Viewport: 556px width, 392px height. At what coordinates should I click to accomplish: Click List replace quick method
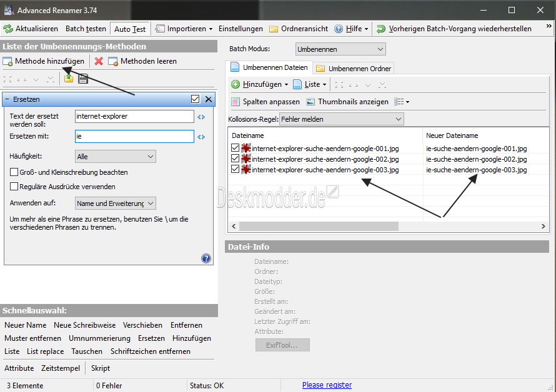click(46, 351)
